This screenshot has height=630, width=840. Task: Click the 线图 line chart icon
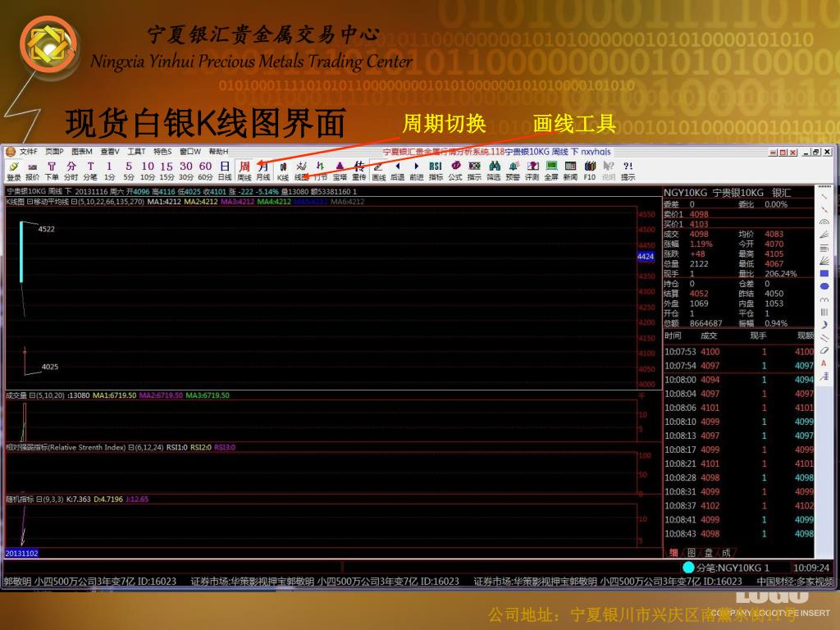point(302,171)
